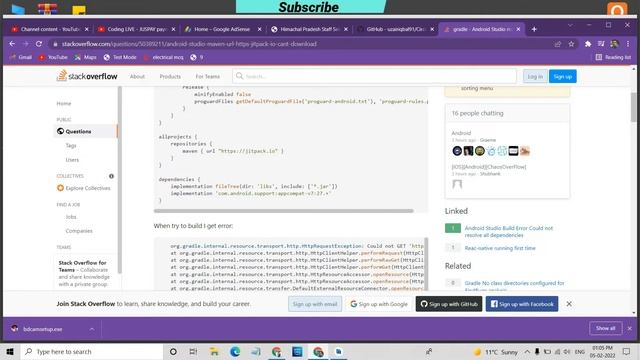This screenshot has height=360, width=640.
Task: Open the Products menu
Action: click(x=170, y=76)
